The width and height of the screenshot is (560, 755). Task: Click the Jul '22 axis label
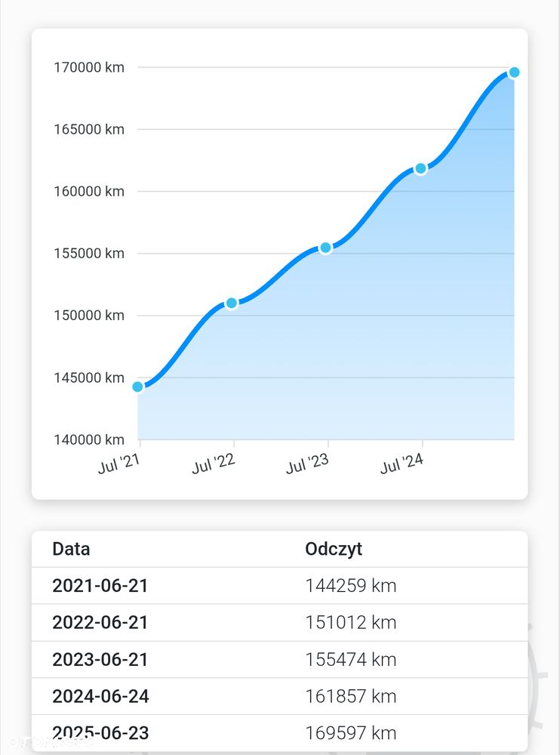[x=214, y=464]
